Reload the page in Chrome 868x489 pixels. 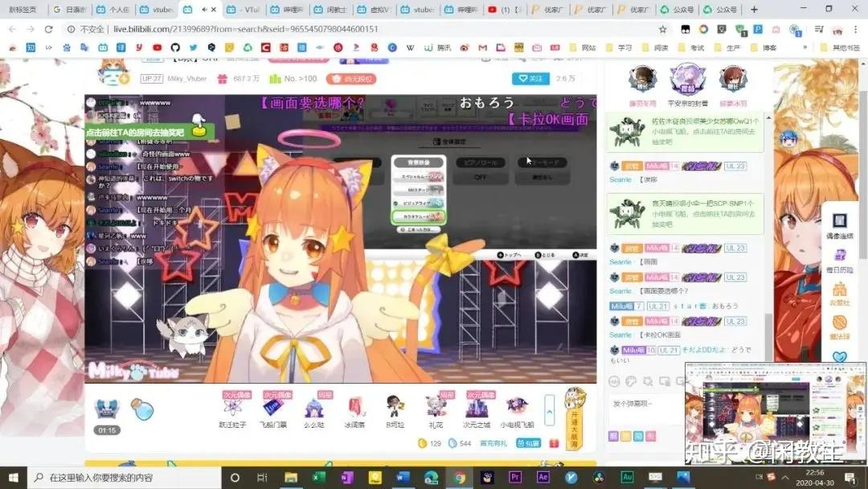pos(49,29)
